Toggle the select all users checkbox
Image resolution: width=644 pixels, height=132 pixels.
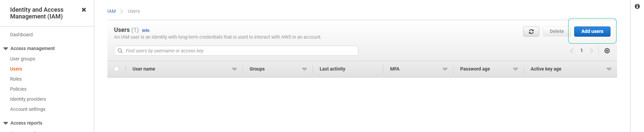click(x=116, y=69)
